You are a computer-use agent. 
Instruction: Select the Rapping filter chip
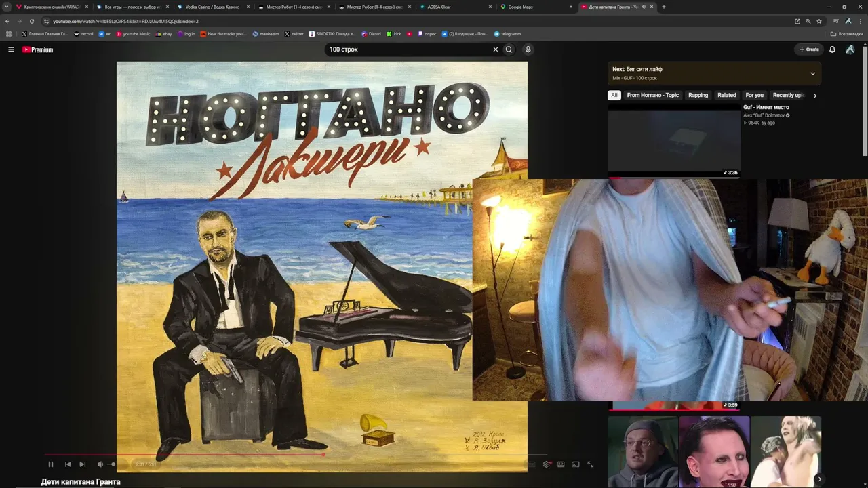click(x=698, y=96)
